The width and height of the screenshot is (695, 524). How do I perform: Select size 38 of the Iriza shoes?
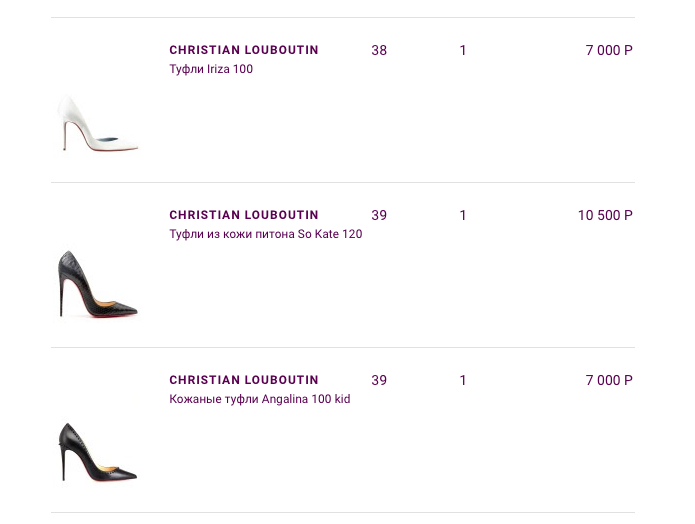point(379,50)
